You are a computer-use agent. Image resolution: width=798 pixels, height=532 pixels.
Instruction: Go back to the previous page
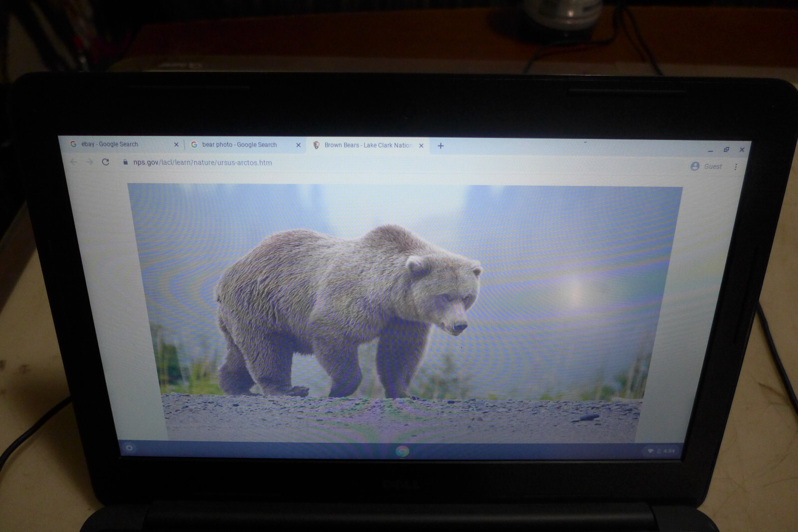coord(74,162)
